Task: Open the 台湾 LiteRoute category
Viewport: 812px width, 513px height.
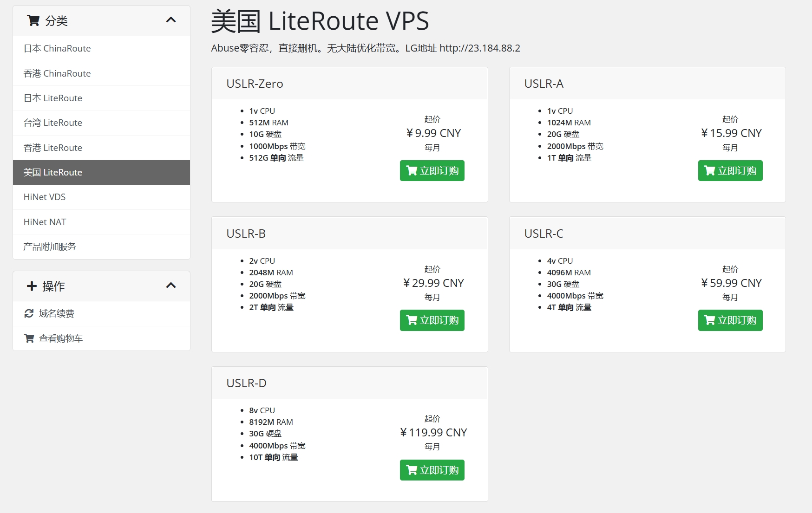Action: coord(53,123)
